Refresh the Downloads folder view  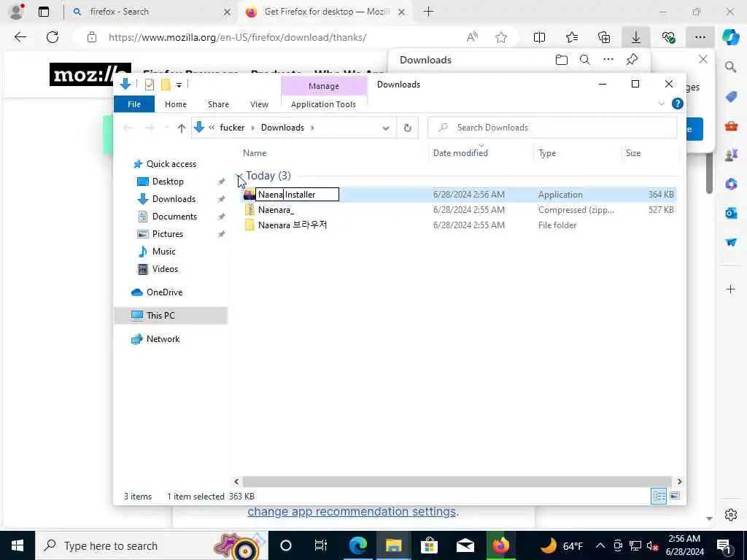pyautogui.click(x=407, y=128)
